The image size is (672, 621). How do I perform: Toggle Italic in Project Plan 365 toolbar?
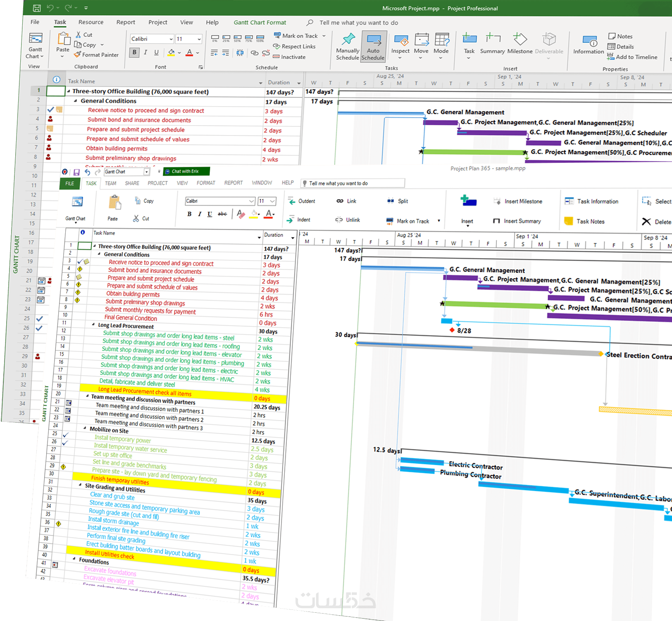200,214
